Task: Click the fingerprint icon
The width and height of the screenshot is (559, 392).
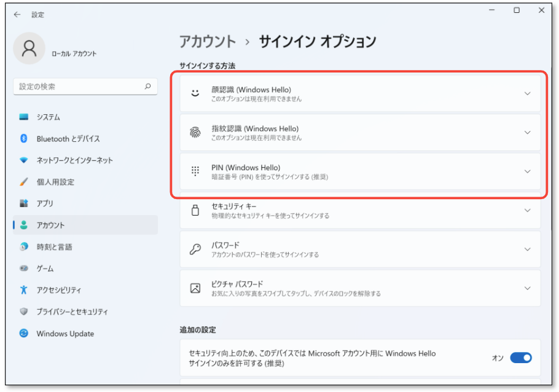Action: click(195, 132)
